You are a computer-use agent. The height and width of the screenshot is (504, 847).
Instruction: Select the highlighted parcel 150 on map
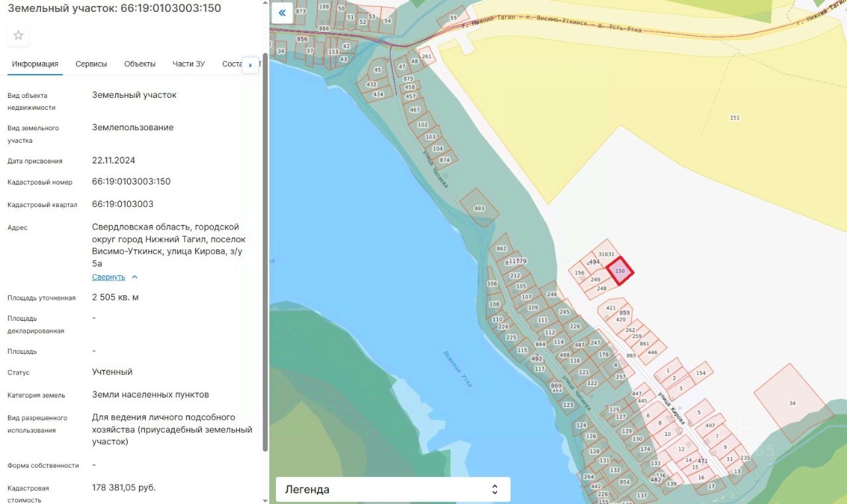click(x=621, y=271)
